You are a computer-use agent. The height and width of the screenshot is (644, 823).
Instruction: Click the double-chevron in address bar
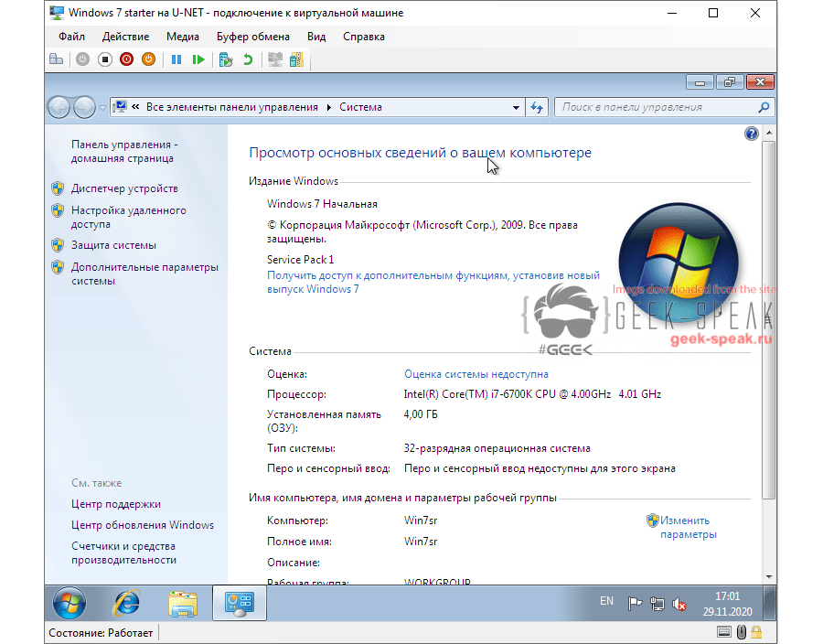pos(135,107)
